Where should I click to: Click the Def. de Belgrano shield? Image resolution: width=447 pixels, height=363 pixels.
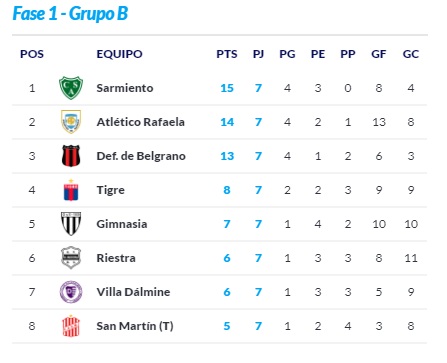(71, 156)
